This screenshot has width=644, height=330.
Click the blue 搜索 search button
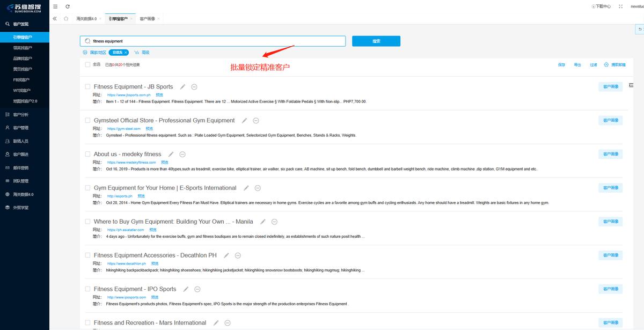pos(376,41)
